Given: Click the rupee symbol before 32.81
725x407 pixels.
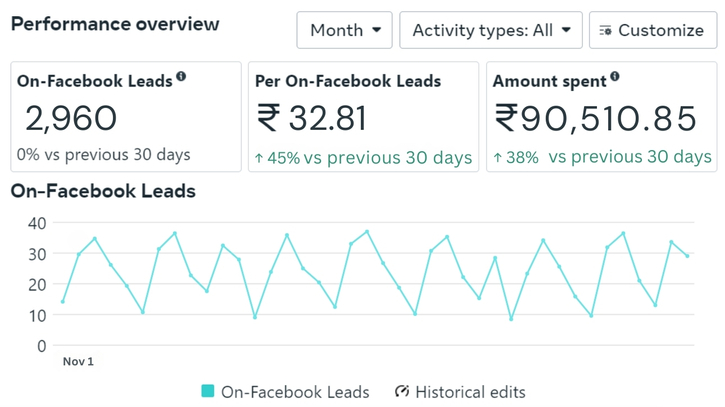Looking at the screenshot, I should tap(268, 119).
